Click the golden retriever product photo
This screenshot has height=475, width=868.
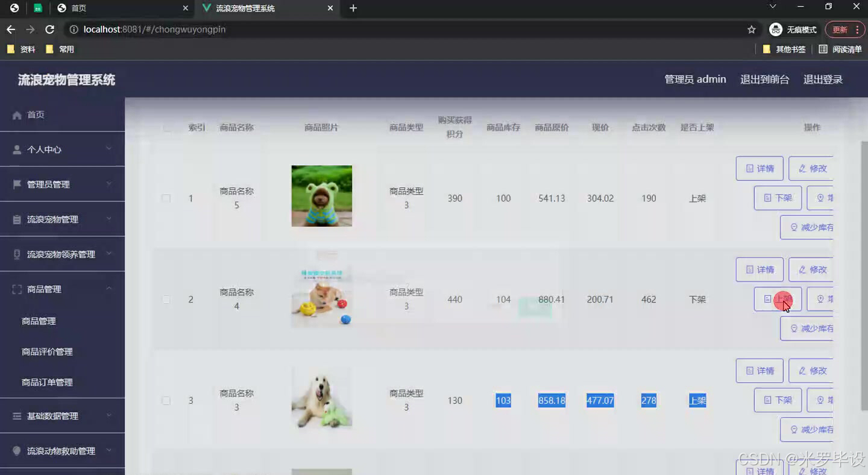point(322,398)
